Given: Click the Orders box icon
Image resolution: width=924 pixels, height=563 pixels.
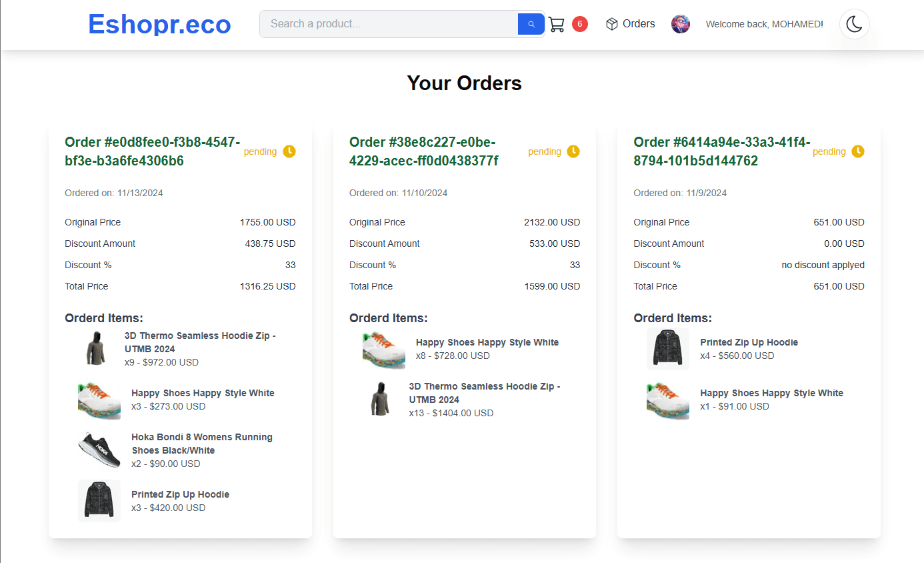Looking at the screenshot, I should tap(611, 23).
